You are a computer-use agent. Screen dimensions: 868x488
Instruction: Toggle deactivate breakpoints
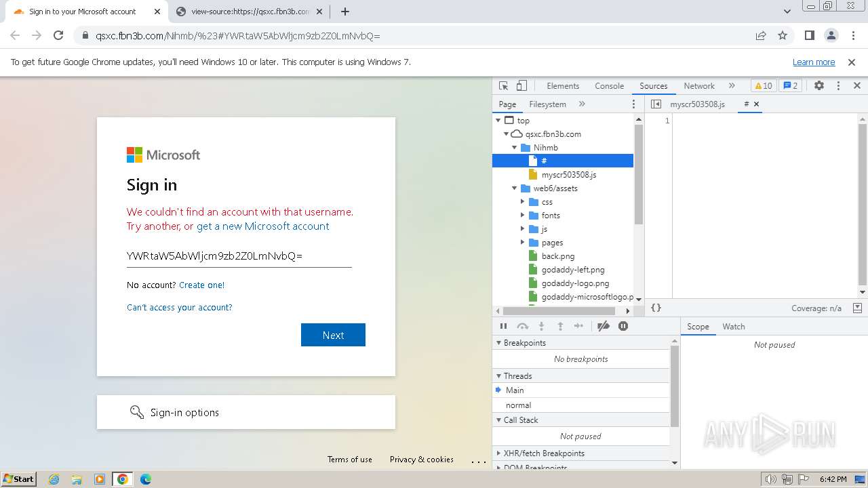pos(604,327)
